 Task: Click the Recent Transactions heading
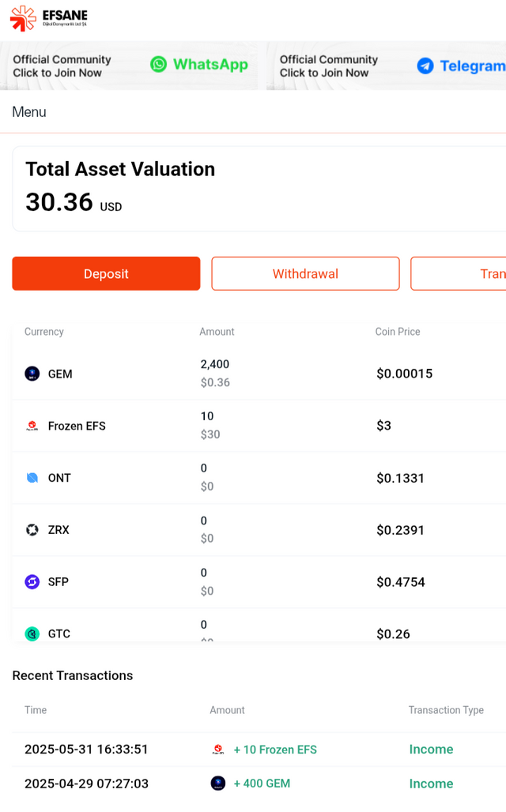point(73,675)
